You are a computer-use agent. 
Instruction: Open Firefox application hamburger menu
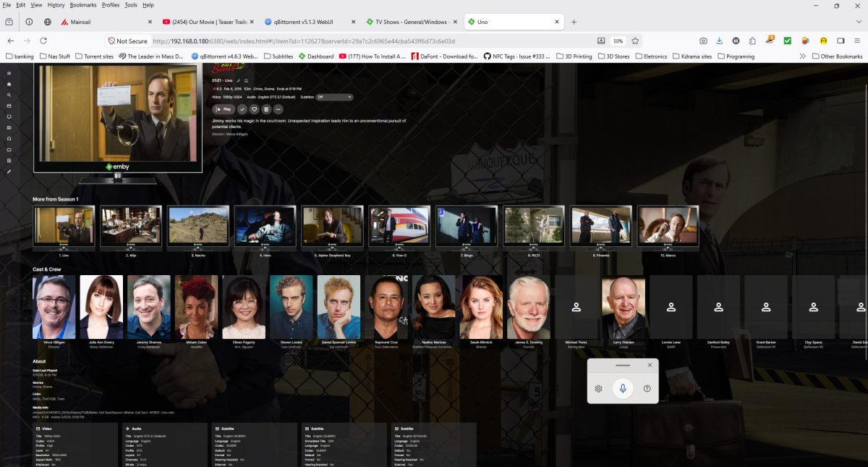pyautogui.click(x=857, y=41)
